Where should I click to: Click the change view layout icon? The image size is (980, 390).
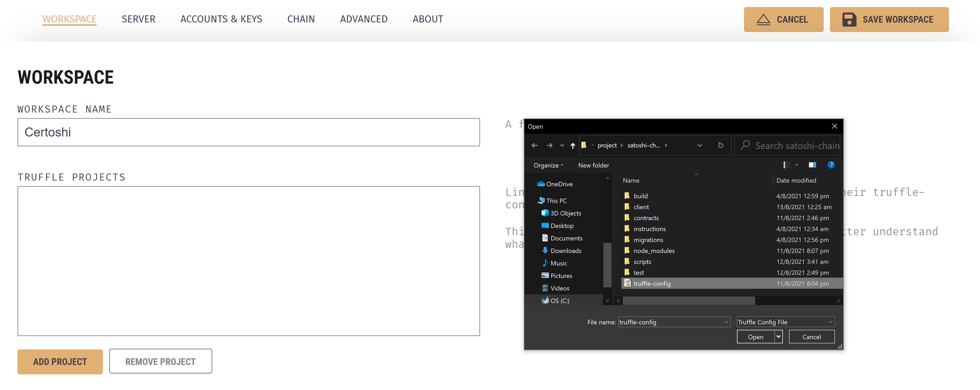pyautogui.click(x=787, y=165)
